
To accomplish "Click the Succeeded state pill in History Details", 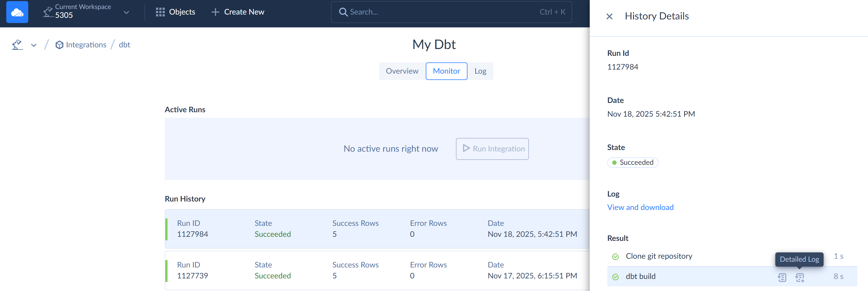I will (632, 162).
